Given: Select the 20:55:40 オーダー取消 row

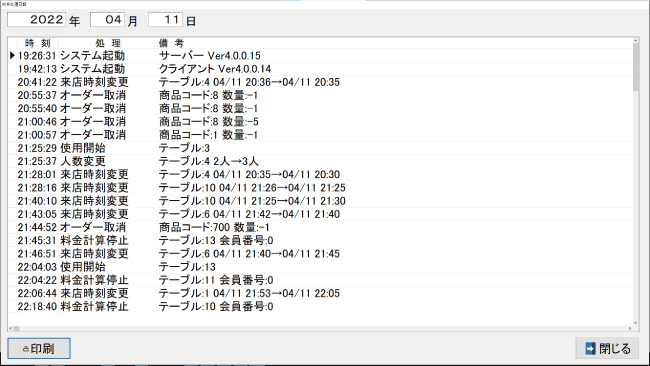Looking at the screenshot, I should point(320,109).
